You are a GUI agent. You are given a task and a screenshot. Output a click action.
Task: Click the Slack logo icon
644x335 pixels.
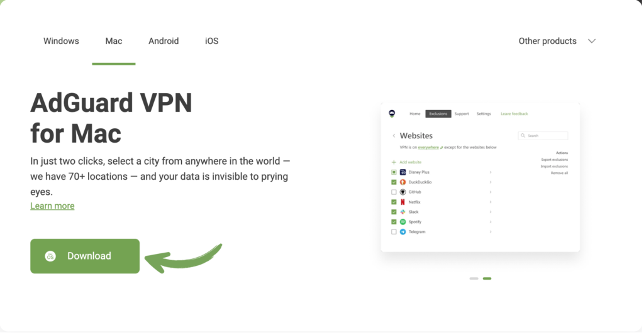click(403, 212)
